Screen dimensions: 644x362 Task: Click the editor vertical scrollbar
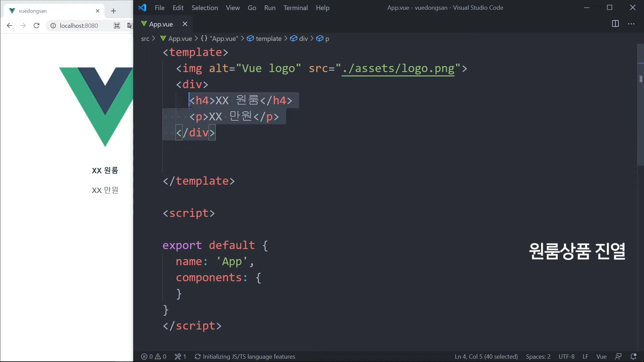pos(640,107)
